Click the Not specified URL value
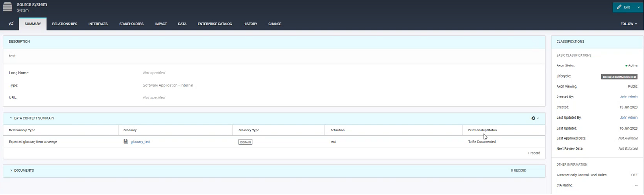644x195 pixels. click(154, 97)
